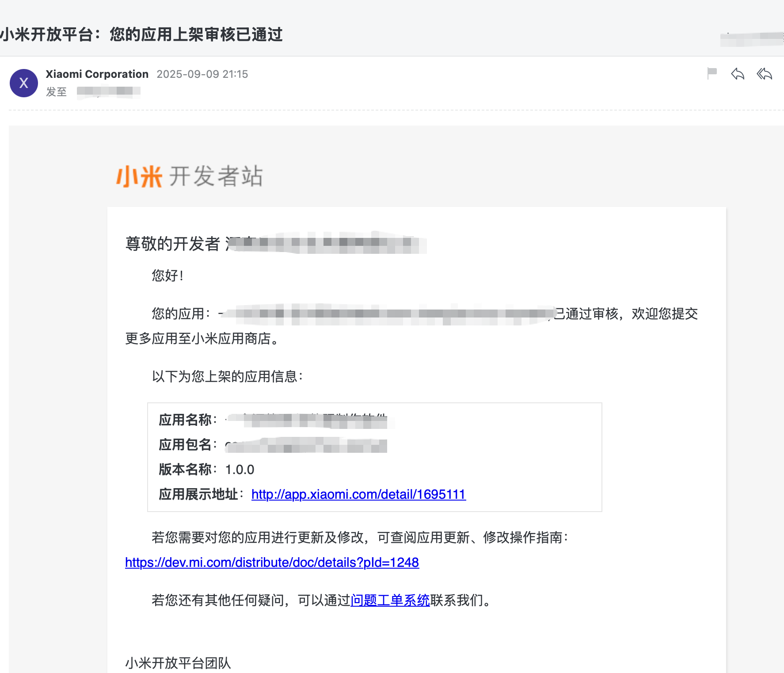Click the version value 1.0.0
This screenshot has height=673, width=784.
coord(240,469)
